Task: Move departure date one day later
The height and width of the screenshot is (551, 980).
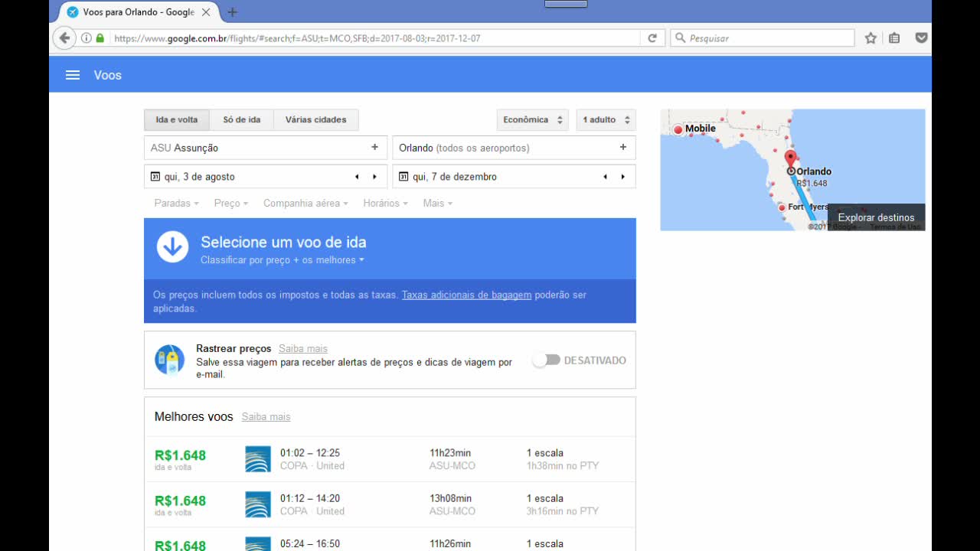Action: pyautogui.click(x=374, y=177)
